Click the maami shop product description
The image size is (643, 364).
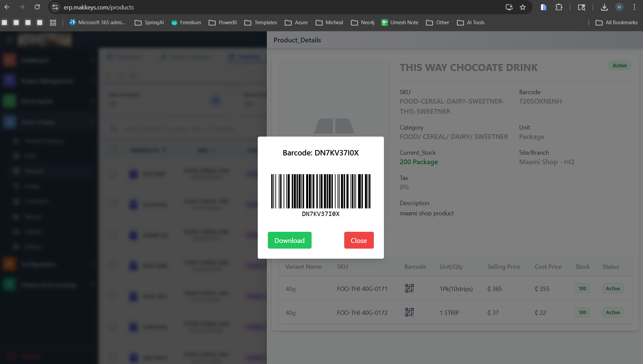click(427, 213)
